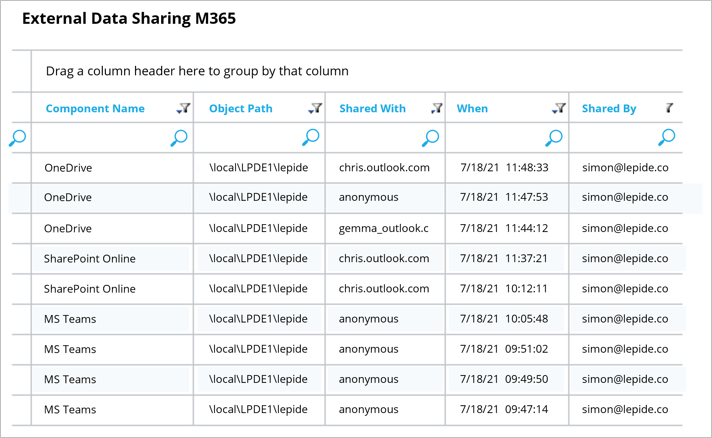
Task: Click the When column search magnifier icon
Action: (554, 138)
